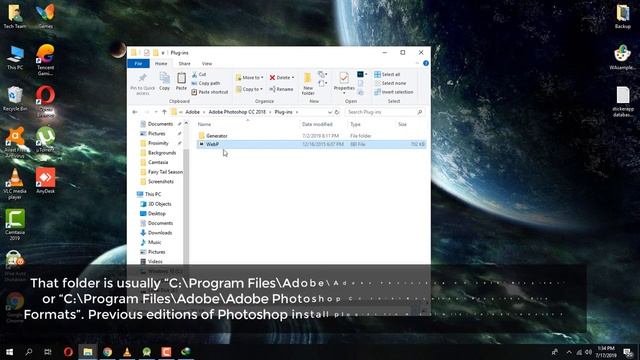The width and height of the screenshot is (640, 360).
Task: Expand address bar history dropdown
Action: tap(329, 112)
